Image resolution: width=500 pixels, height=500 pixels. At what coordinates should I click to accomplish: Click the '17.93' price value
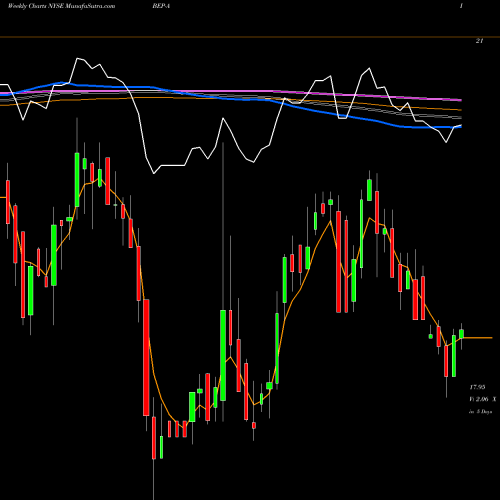tap(477, 387)
